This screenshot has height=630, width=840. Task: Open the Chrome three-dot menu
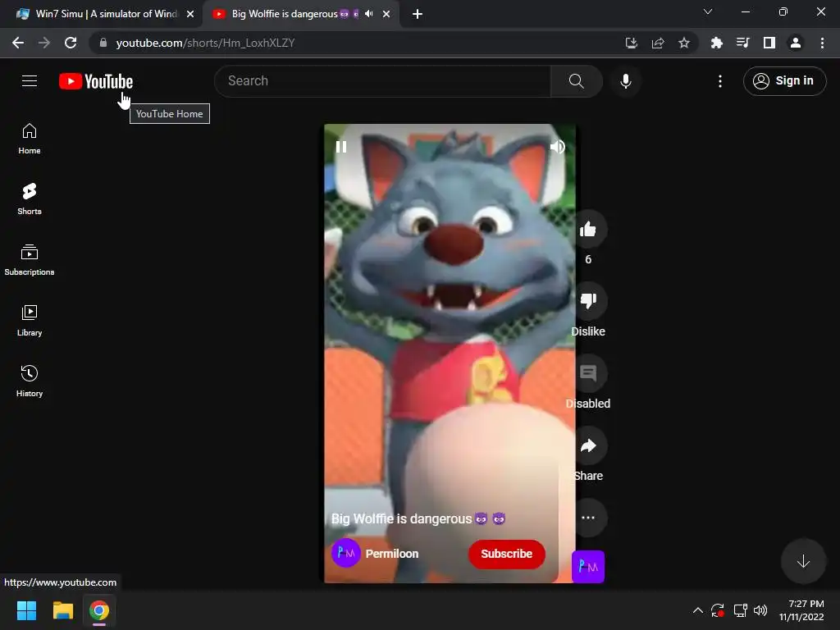822,43
